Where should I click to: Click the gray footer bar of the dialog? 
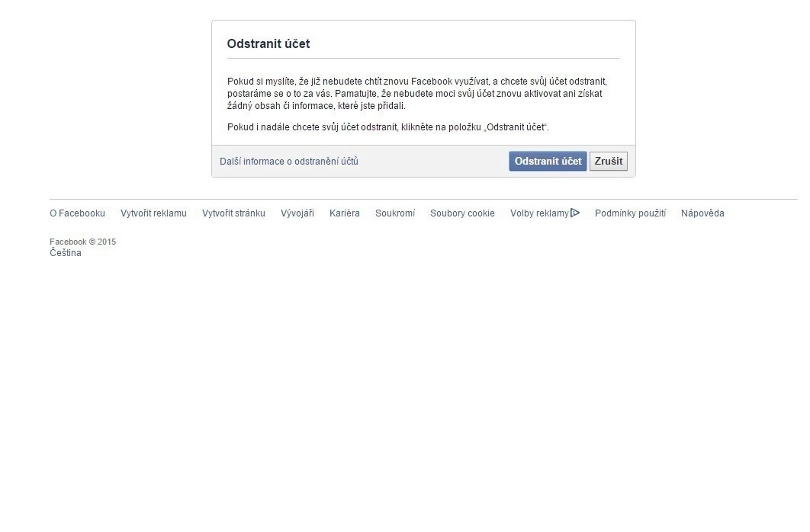[423, 161]
